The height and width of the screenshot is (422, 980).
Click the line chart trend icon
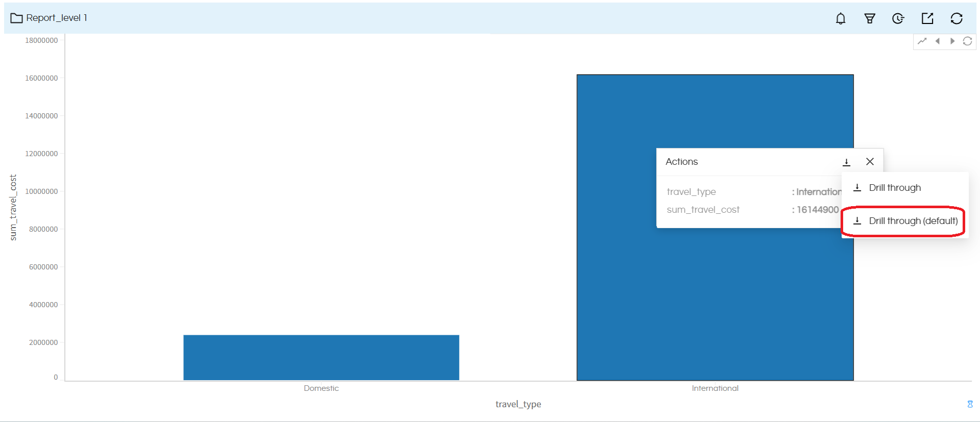tap(922, 41)
